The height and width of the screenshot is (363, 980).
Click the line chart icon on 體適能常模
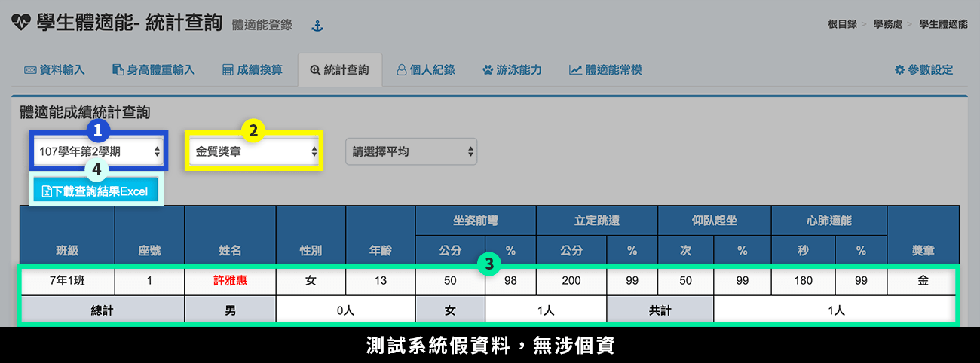coord(575,70)
